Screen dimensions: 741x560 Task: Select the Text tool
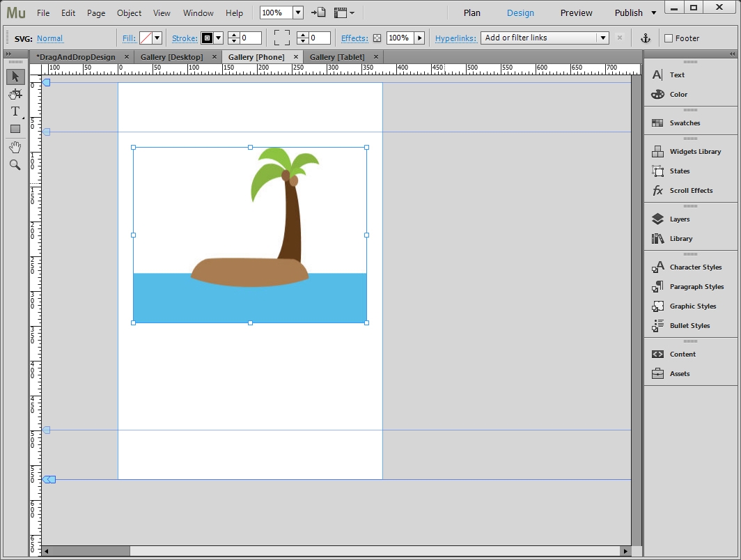click(x=15, y=111)
